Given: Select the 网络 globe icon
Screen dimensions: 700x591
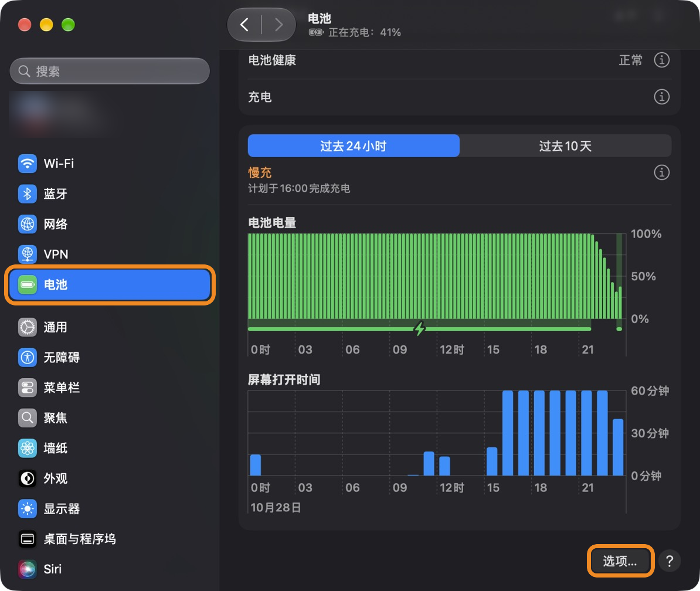Looking at the screenshot, I should click(x=27, y=224).
